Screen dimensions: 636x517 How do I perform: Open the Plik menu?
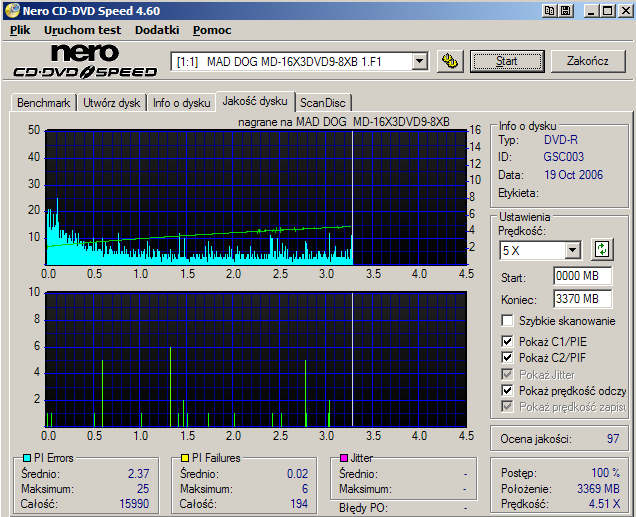pyautogui.click(x=20, y=30)
